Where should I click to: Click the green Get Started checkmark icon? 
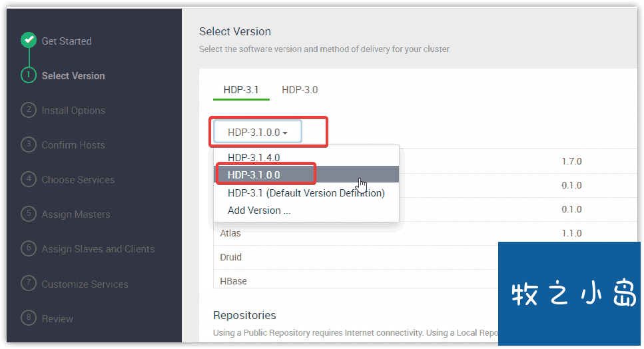(29, 40)
